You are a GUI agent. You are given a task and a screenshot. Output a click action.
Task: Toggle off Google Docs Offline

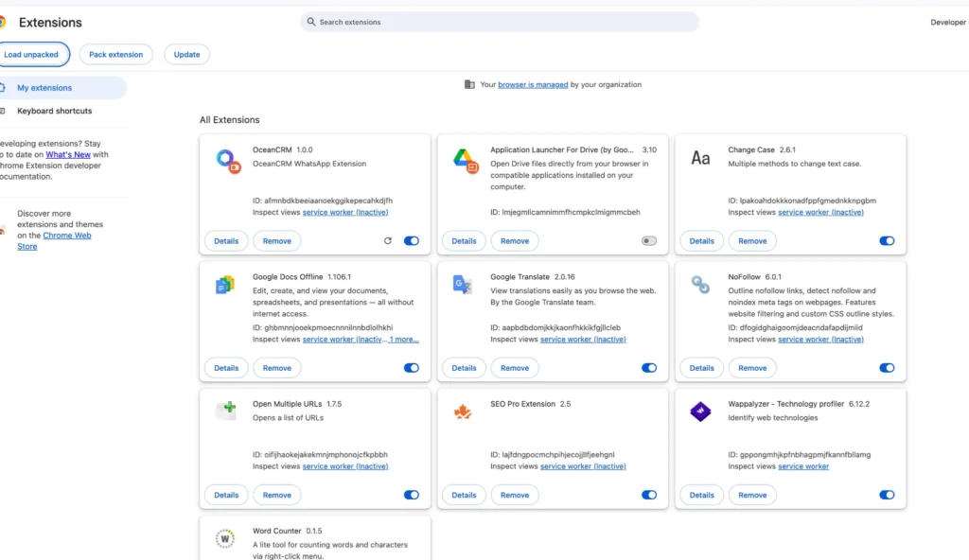(411, 368)
